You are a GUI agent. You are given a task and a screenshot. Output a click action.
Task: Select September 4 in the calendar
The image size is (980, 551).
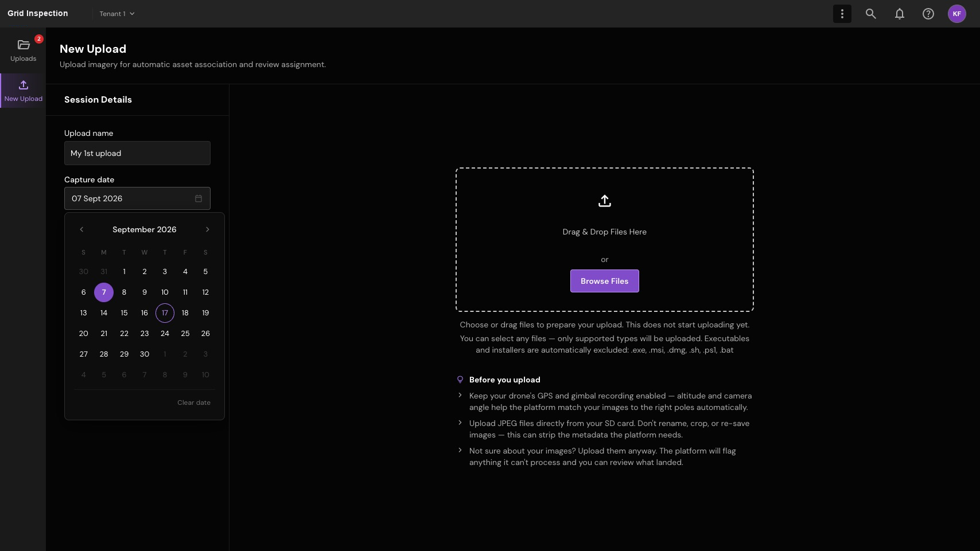185,272
